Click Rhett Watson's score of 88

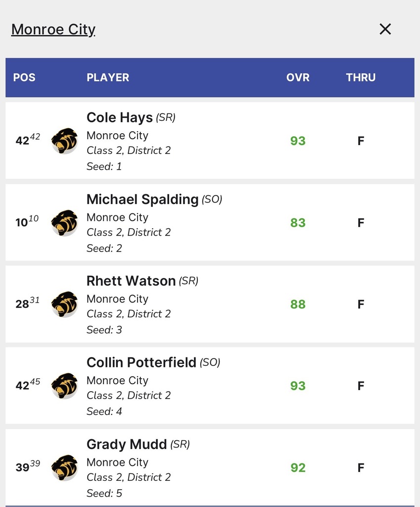tap(298, 304)
